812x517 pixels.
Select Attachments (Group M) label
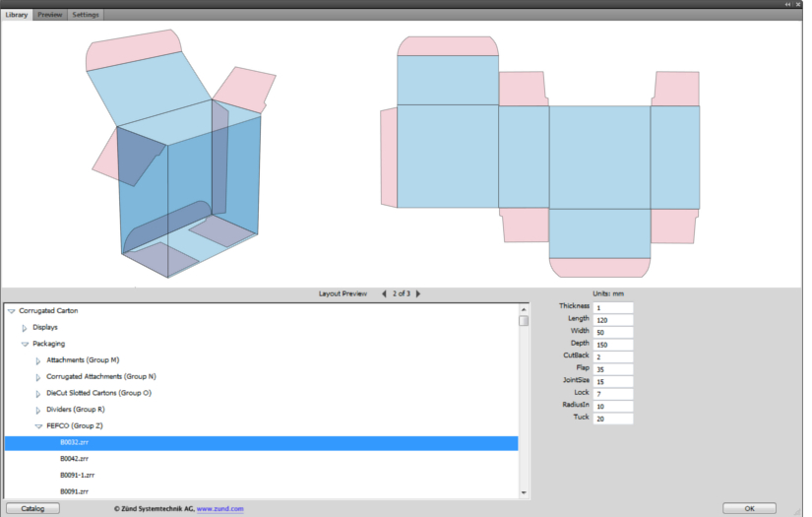[83, 360]
